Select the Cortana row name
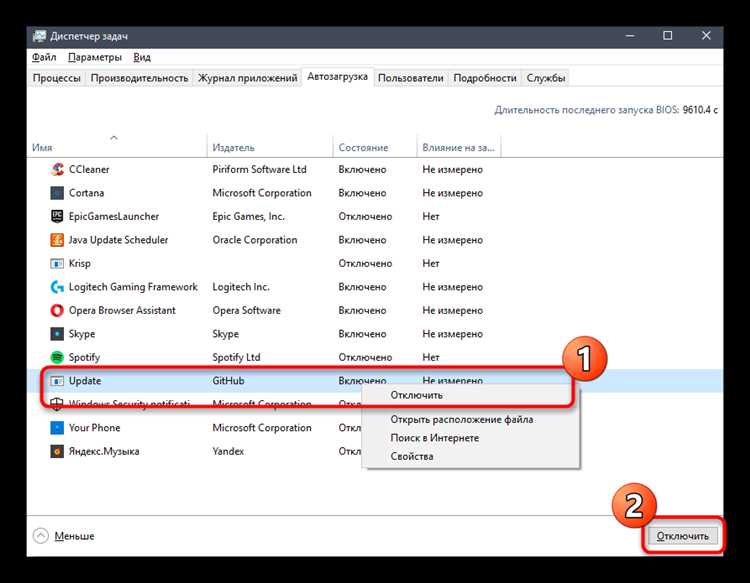750x583 pixels. pyautogui.click(x=86, y=193)
